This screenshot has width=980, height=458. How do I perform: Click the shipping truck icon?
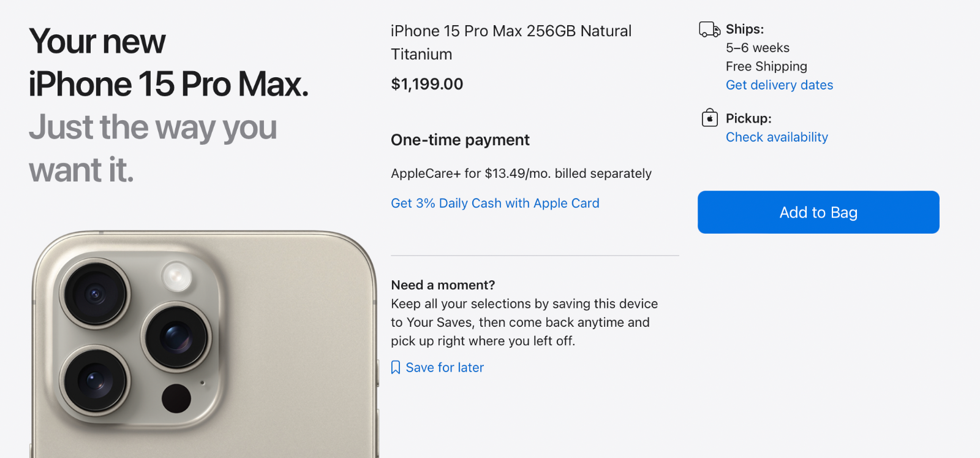tap(709, 29)
